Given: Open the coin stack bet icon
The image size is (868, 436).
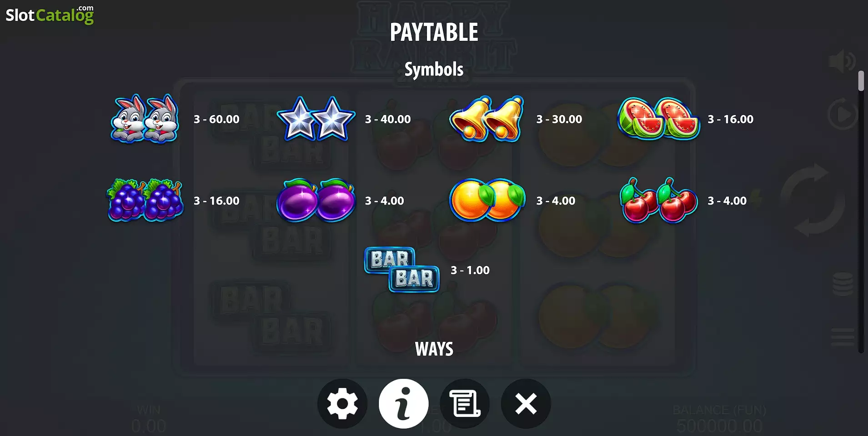Looking at the screenshot, I should tap(843, 284).
